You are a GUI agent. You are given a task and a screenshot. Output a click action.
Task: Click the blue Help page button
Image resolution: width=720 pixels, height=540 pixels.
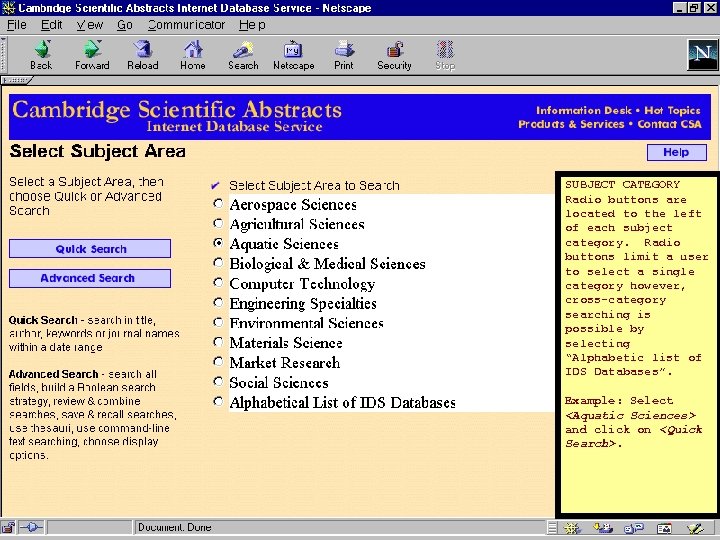coord(676,152)
